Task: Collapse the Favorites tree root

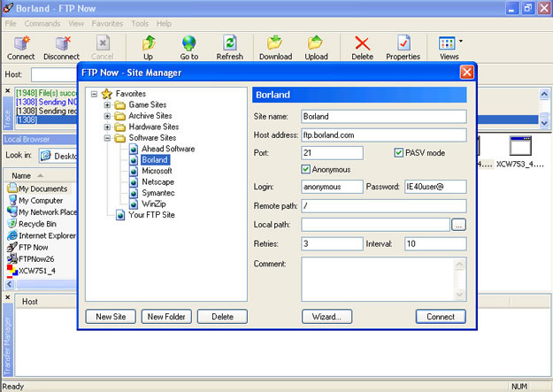Action: click(x=94, y=94)
